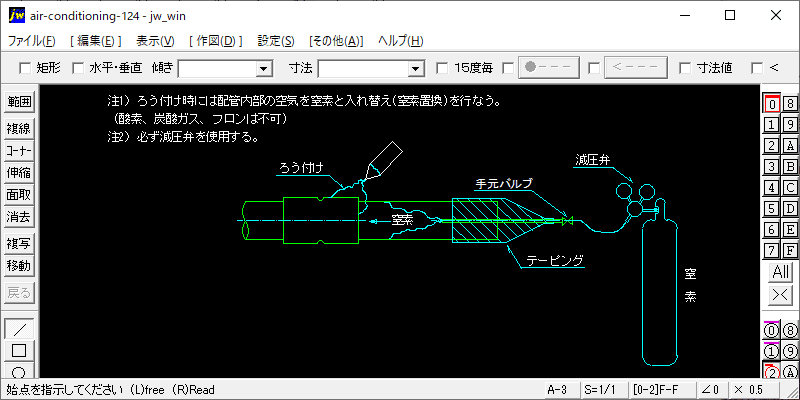Click the 手元バルブ label in drawing

click(504, 184)
